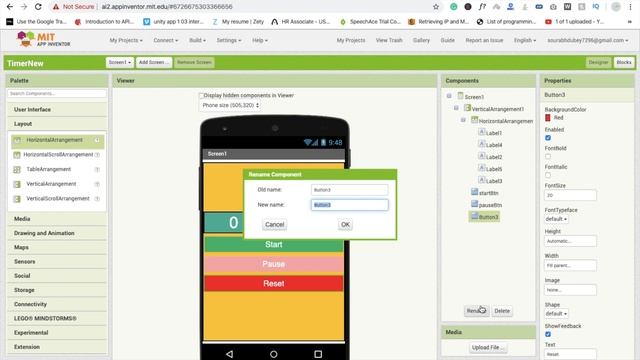Click the HorizontalScrollArrangement palette icon
This screenshot has height=360, width=640.
tap(17, 155)
